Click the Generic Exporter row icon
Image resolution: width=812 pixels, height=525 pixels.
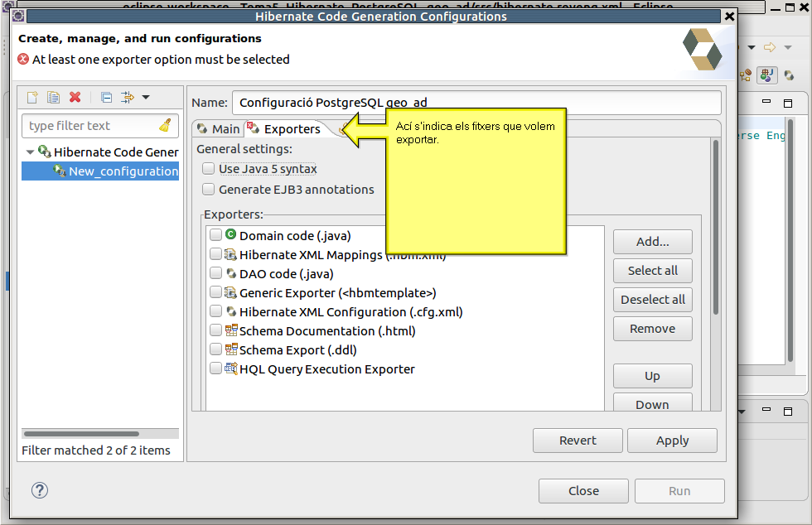pyautogui.click(x=231, y=292)
